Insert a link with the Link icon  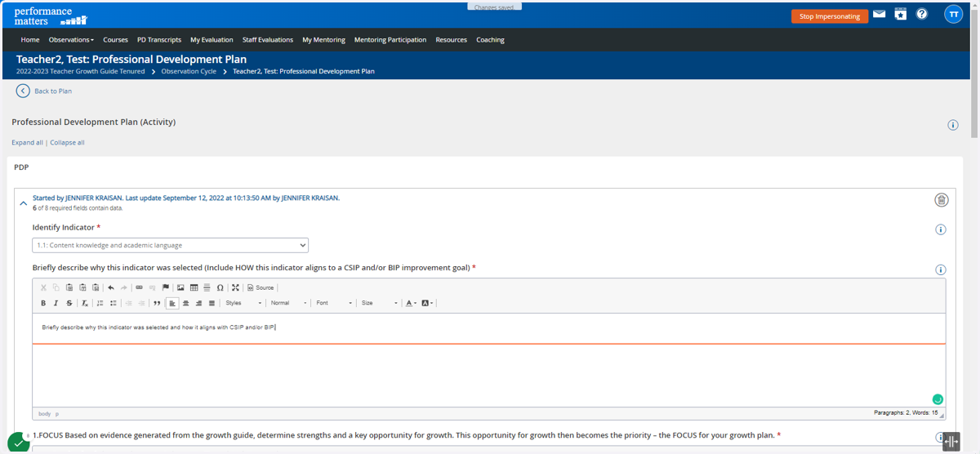coord(139,287)
